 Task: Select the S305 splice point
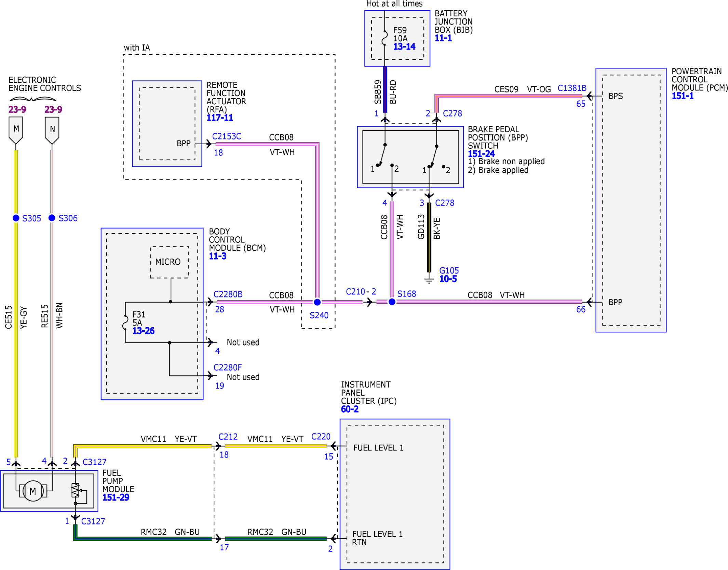(16, 218)
